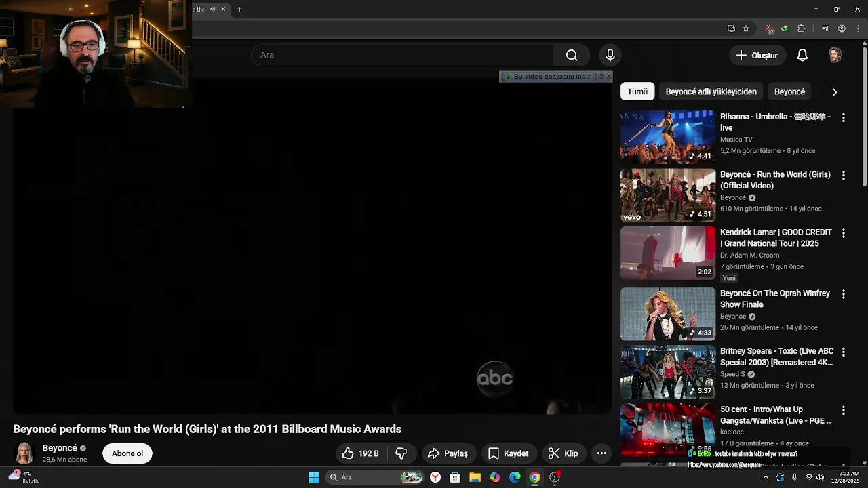Click Dr. Adam M. Croom channel name

(x=749, y=255)
